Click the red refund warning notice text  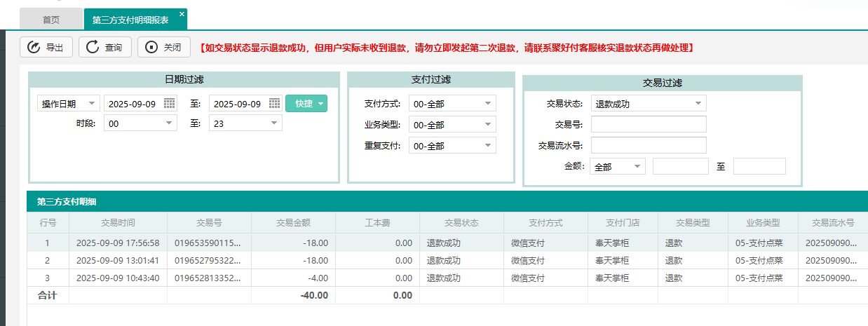447,48
